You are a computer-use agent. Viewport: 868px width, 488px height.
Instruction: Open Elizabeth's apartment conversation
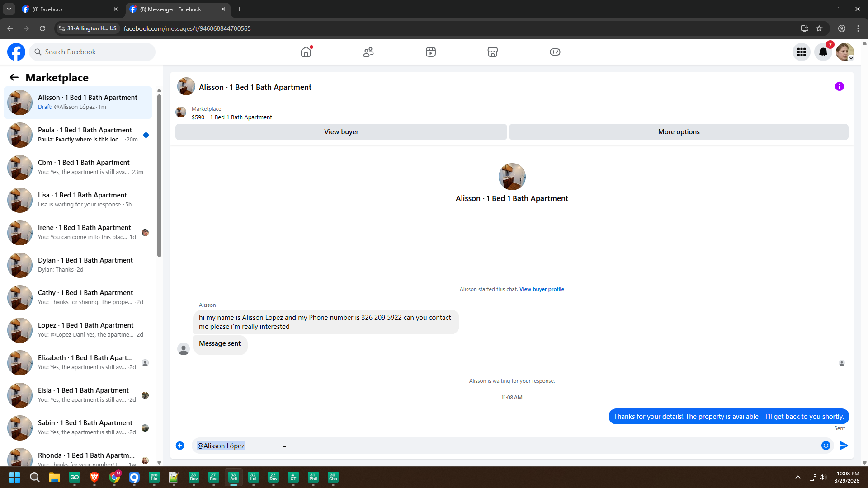pyautogui.click(x=78, y=362)
